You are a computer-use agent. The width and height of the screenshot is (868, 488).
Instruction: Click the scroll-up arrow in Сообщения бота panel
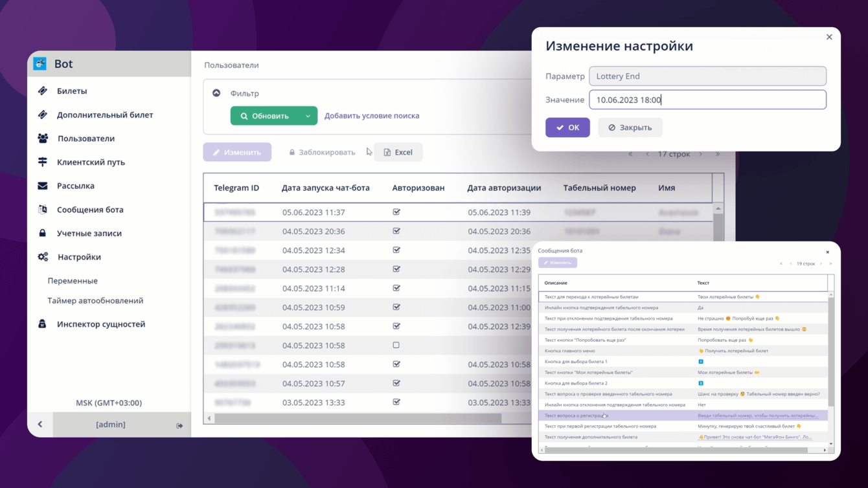click(x=830, y=295)
